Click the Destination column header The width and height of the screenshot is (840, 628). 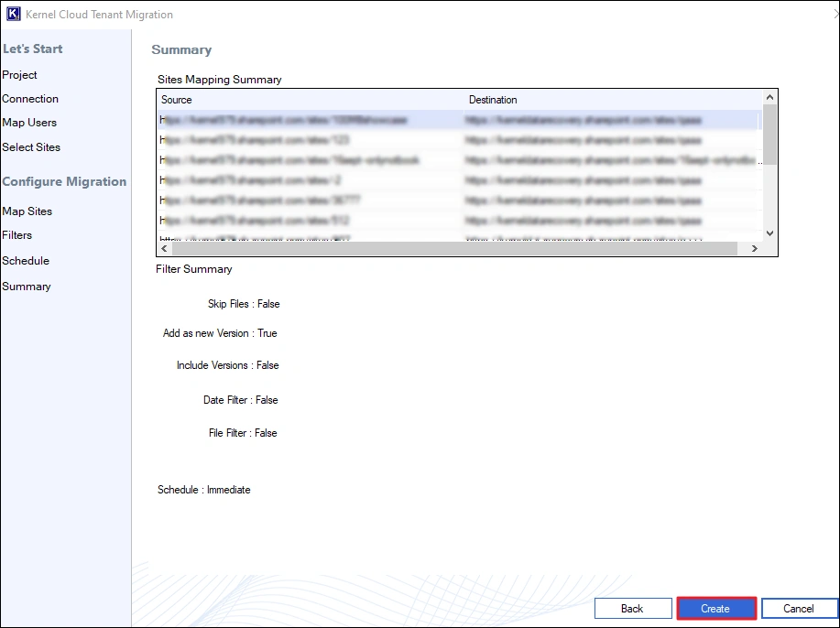493,100
